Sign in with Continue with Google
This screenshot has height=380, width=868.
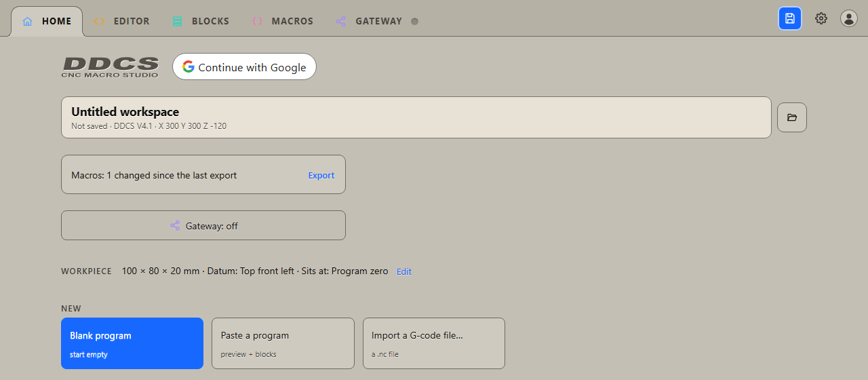[244, 66]
